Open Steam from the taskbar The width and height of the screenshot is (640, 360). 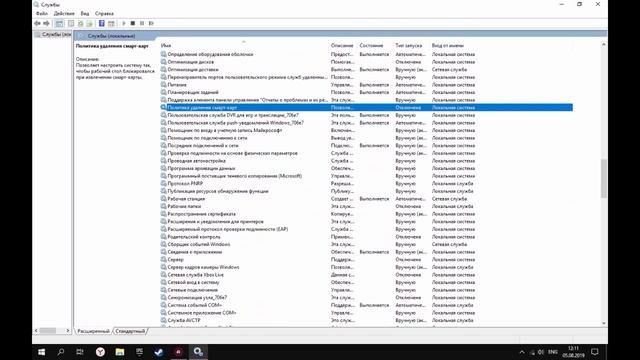point(159,352)
